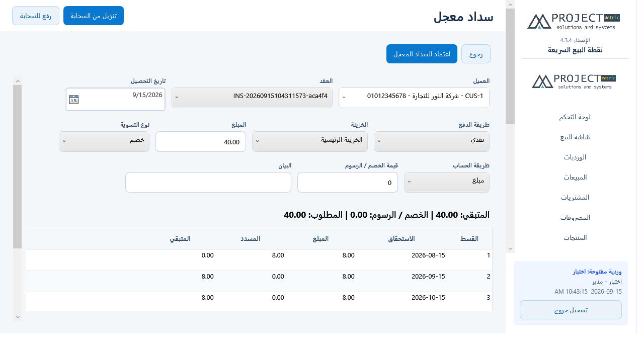Go to لوحة التحكم in the sidebar
The height and width of the screenshot is (352, 644).
tap(575, 117)
